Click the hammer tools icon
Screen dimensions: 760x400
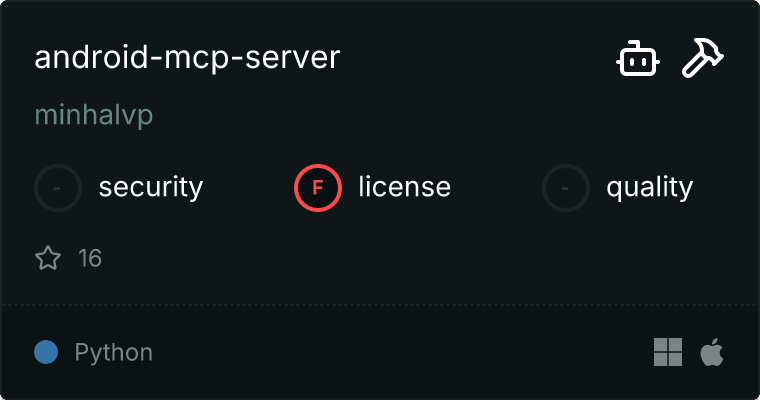tap(703, 59)
